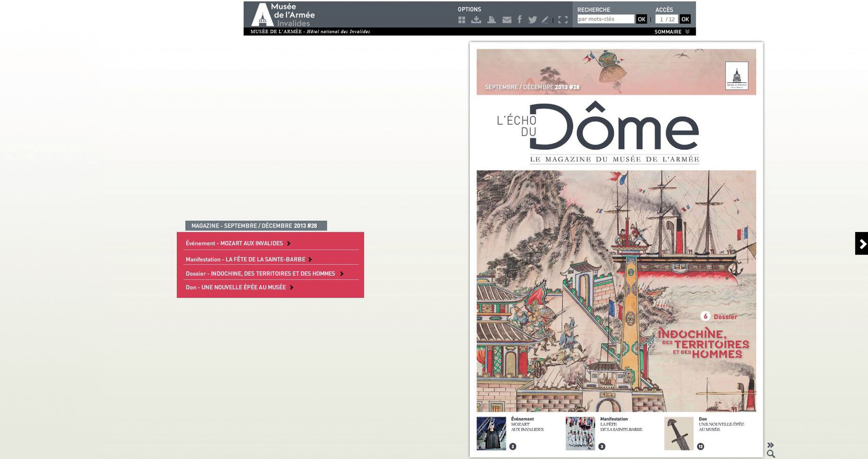This screenshot has width=868, height=459.
Task: Click the print document icon
Action: click(x=491, y=20)
